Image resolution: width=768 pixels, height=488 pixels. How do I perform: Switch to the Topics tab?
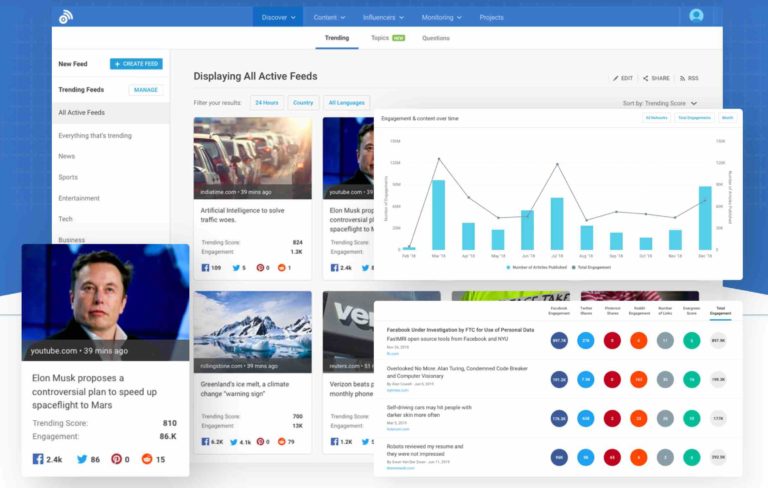point(387,38)
